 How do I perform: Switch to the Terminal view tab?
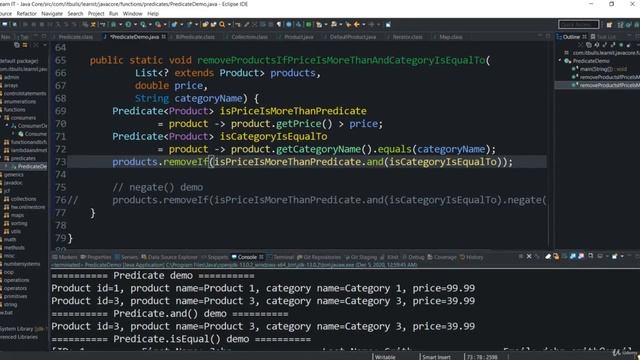click(280, 257)
